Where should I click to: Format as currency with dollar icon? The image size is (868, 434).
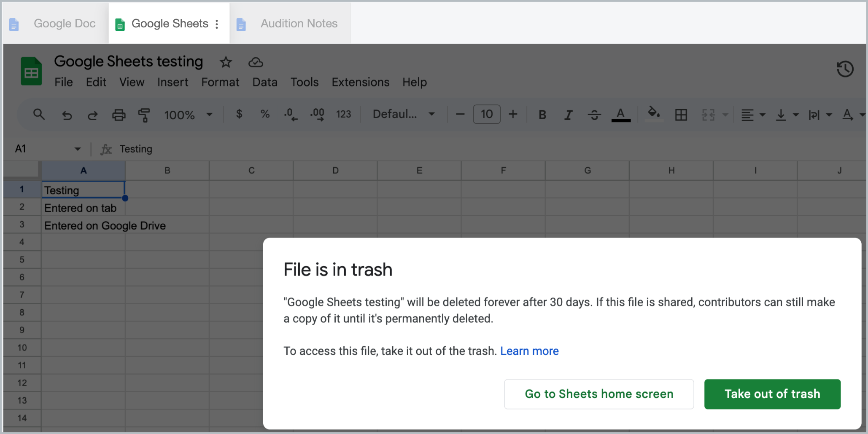tap(239, 114)
